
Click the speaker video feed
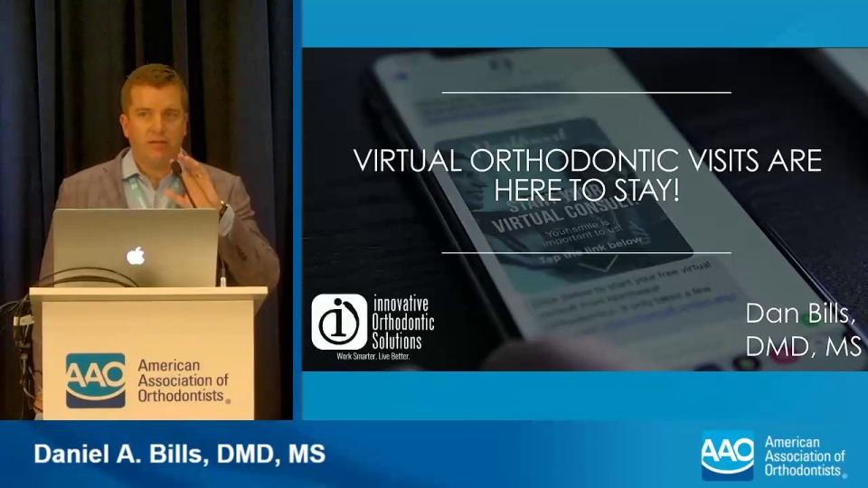point(146,210)
